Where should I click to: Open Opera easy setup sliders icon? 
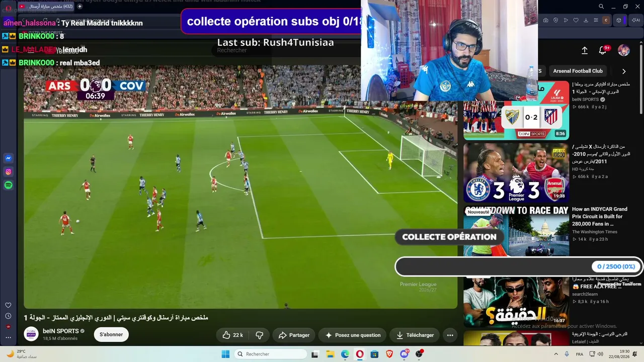coord(596,20)
